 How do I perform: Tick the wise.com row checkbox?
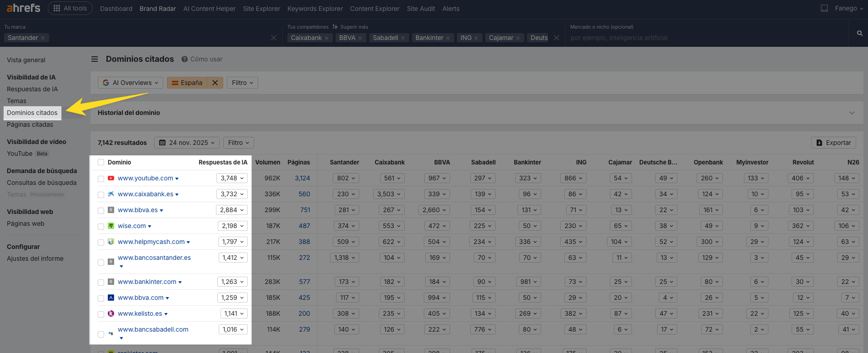pos(101,226)
